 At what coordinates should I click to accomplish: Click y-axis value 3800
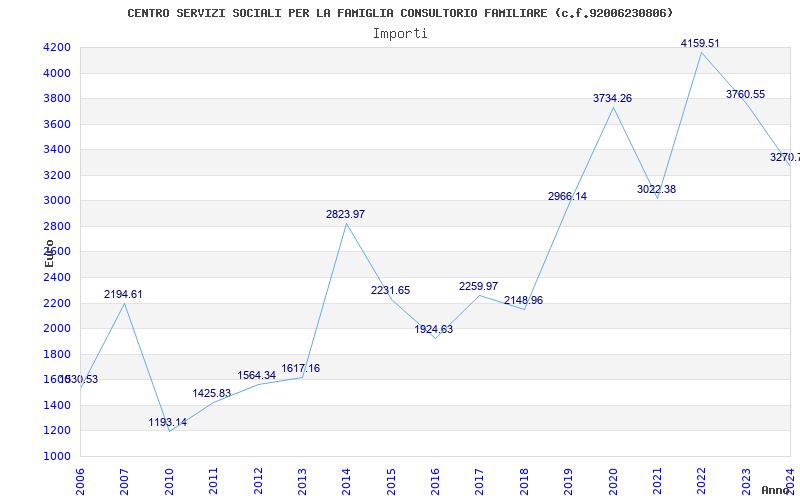point(57,98)
